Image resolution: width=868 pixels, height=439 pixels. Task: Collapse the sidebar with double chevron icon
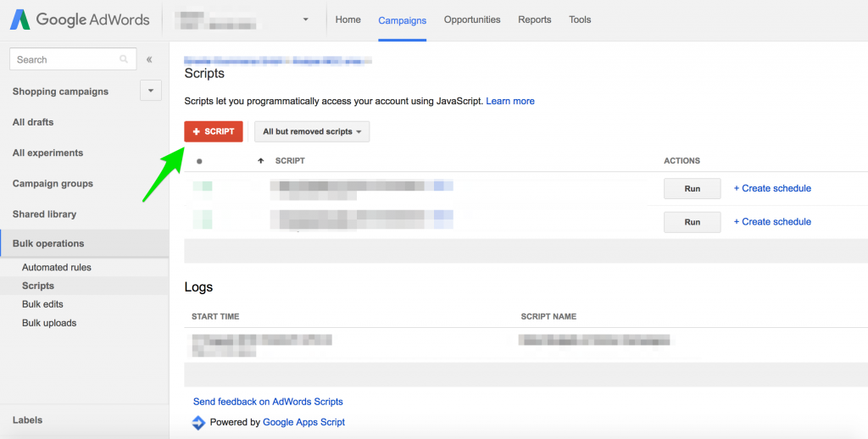[149, 59]
